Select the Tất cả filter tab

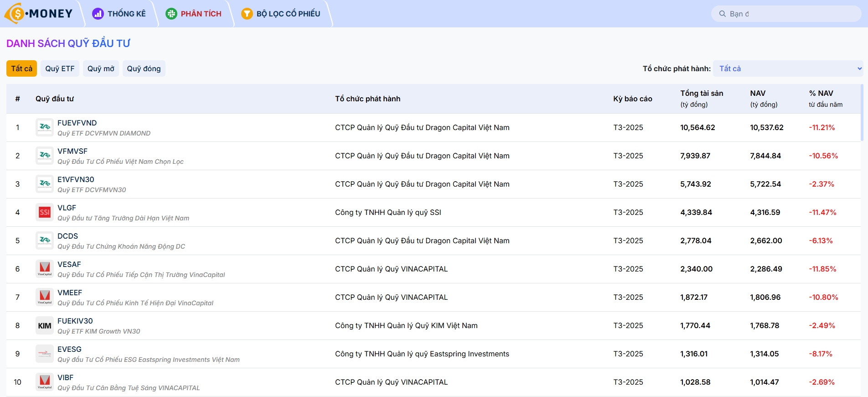21,68
